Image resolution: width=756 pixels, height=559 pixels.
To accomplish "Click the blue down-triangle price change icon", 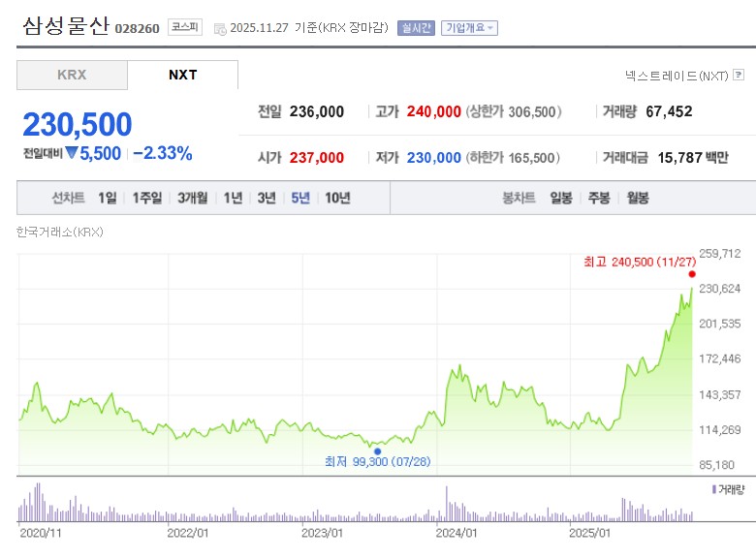I will point(72,153).
